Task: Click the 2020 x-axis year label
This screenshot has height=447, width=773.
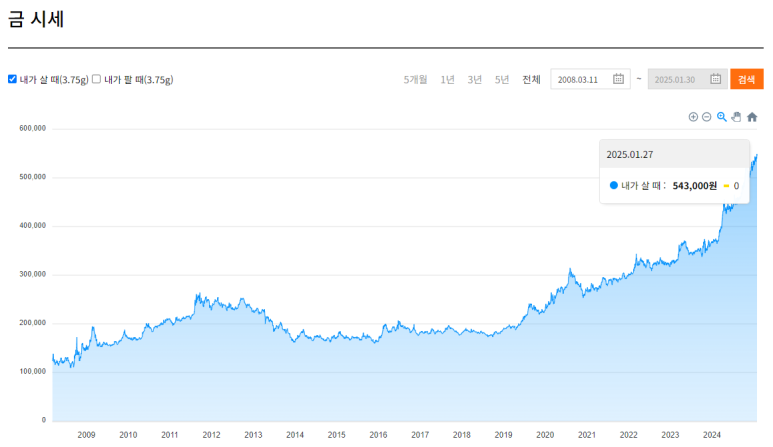Action: 545,435
